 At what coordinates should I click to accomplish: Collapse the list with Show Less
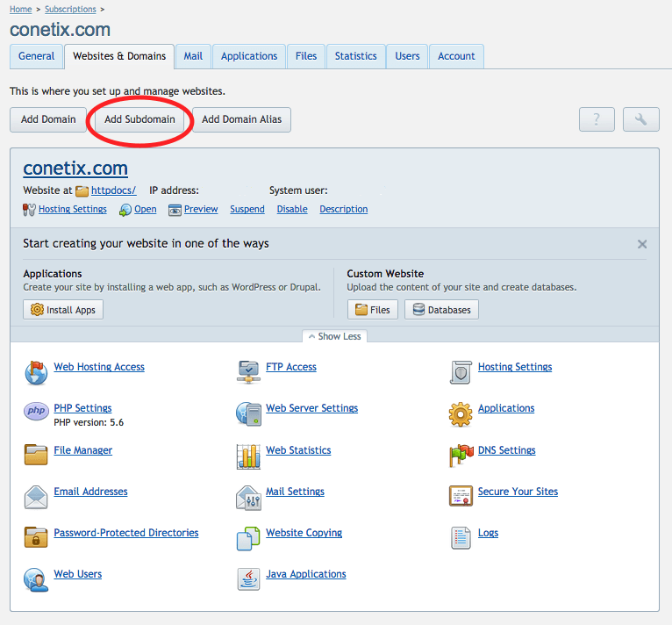[335, 336]
